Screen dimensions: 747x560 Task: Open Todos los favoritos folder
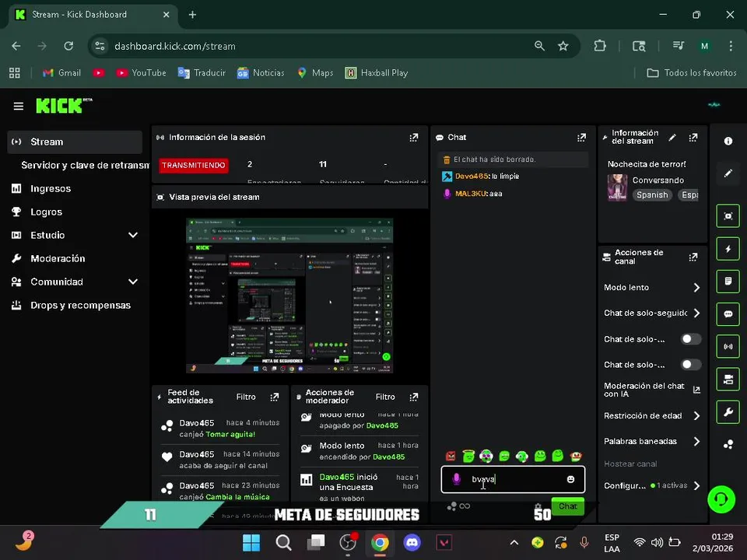[691, 73]
